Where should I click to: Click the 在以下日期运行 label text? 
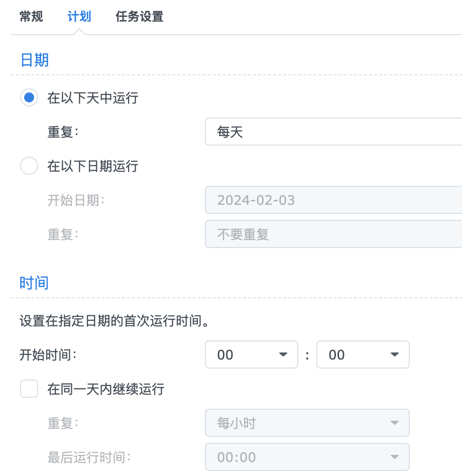(93, 166)
